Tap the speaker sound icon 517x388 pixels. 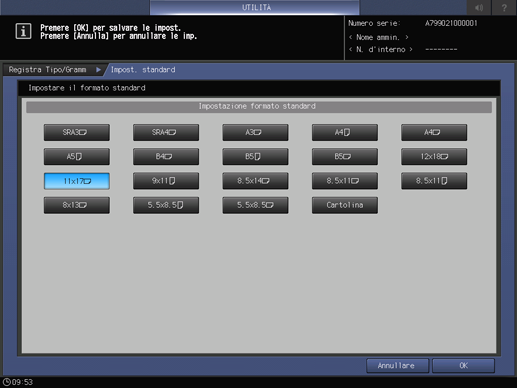479,7
